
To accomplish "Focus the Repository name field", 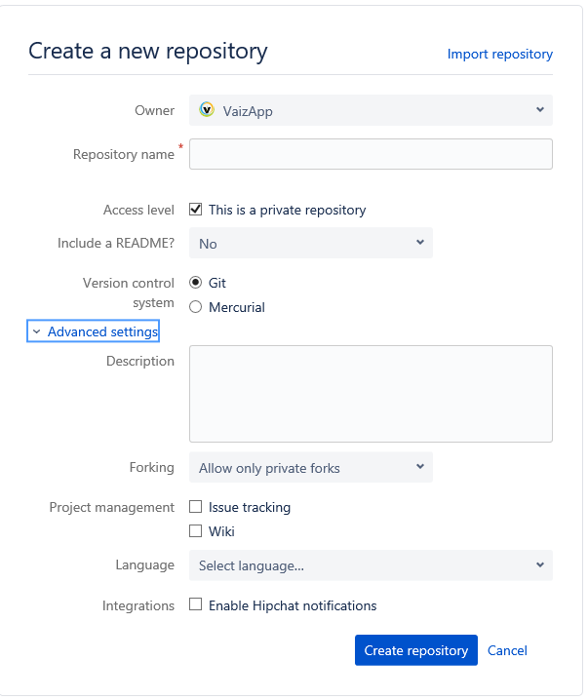I will coord(371,154).
